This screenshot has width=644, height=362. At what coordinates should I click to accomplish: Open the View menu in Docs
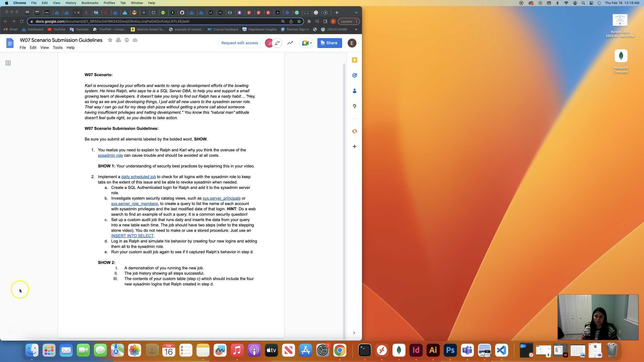coord(45,48)
